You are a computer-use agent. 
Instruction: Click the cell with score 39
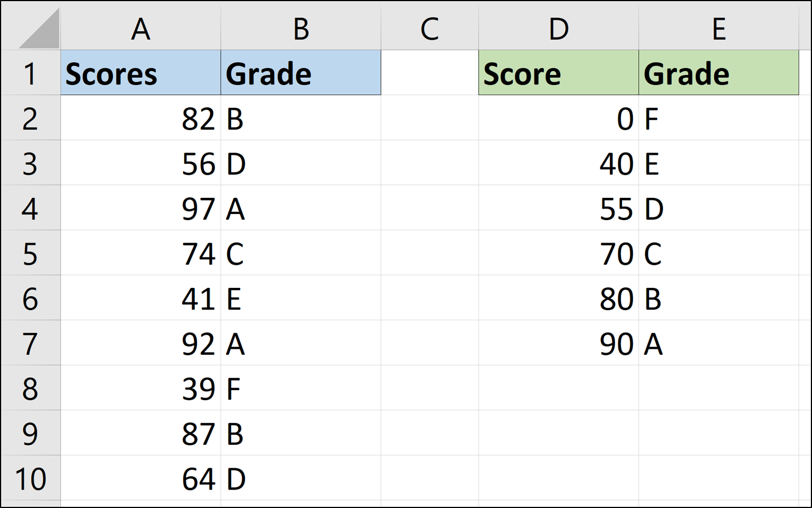pyautogui.click(x=141, y=389)
